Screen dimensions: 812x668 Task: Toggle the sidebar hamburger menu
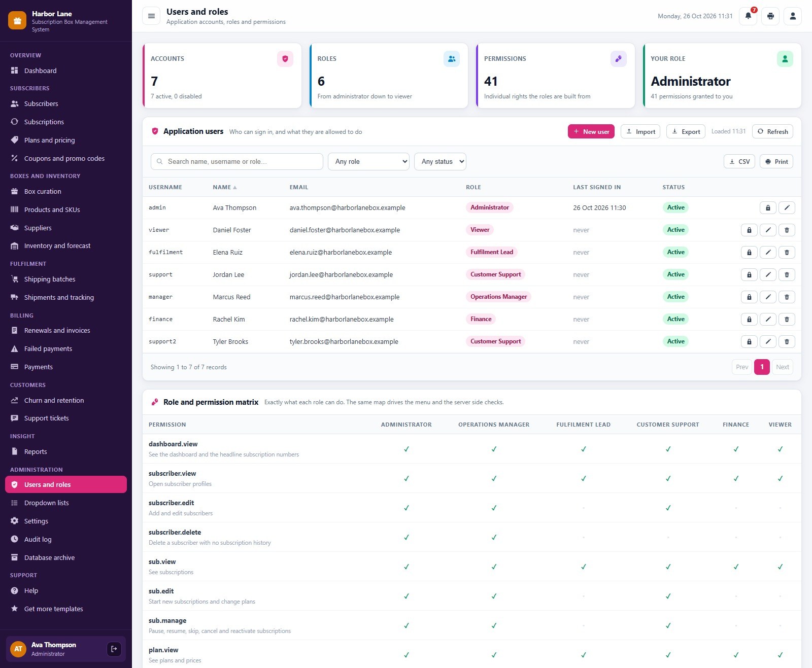[x=151, y=16]
